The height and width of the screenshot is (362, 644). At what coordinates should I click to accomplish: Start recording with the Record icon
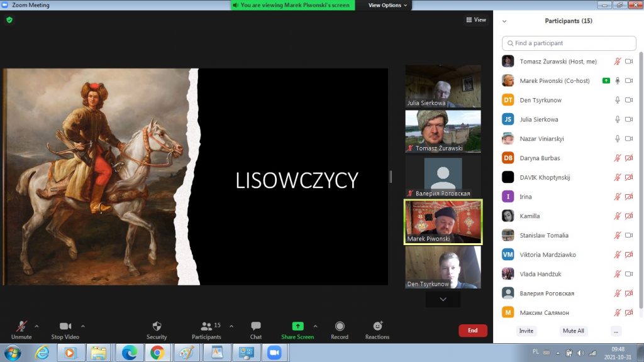[340, 326]
